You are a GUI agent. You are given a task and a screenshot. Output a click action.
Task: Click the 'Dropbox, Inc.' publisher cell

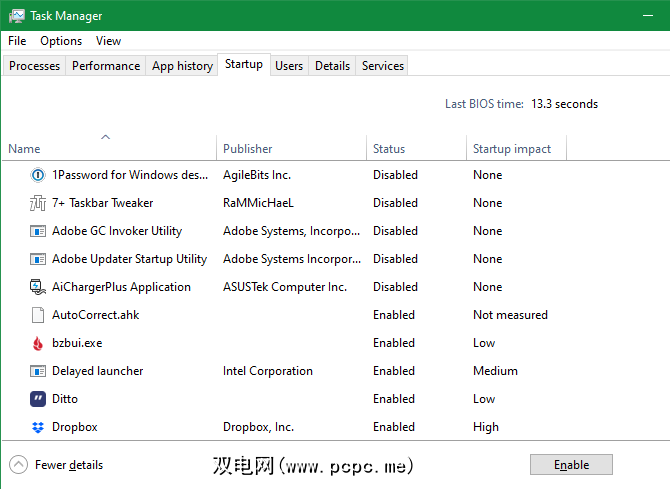click(x=258, y=427)
